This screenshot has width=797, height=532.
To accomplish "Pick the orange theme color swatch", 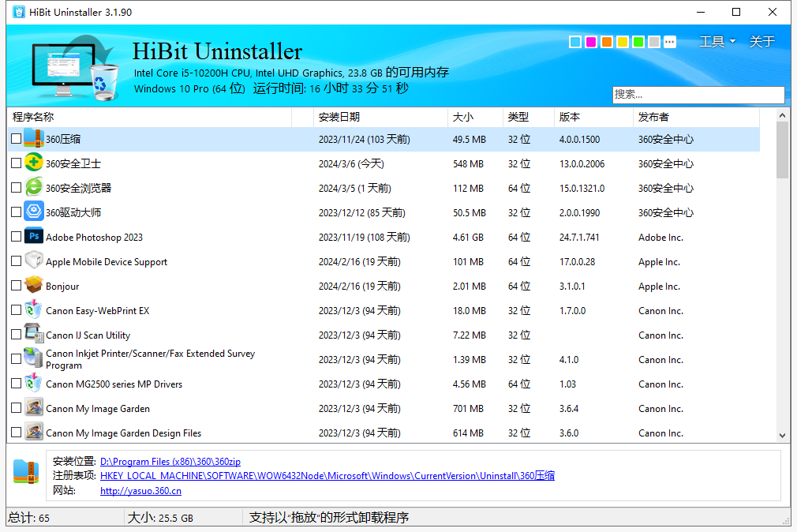I will coord(607,42).
